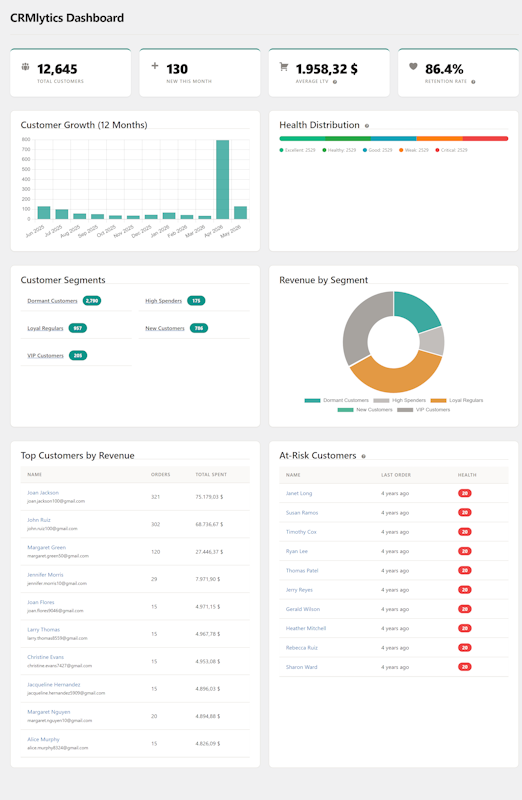The image size is (522, 800).
Task: Toggle VIP Customers in the donut chart legend
Action: [424, 410]
